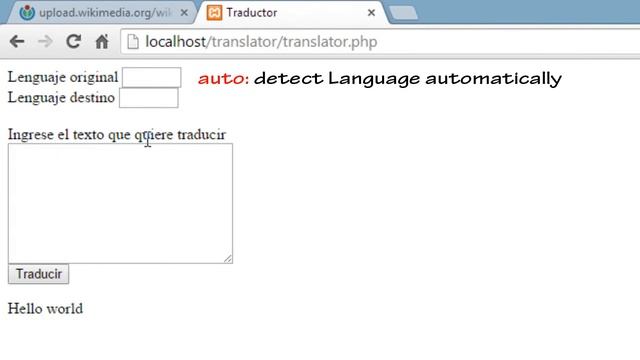Click the red 'auto:' caption text

(x=223, y=78)
